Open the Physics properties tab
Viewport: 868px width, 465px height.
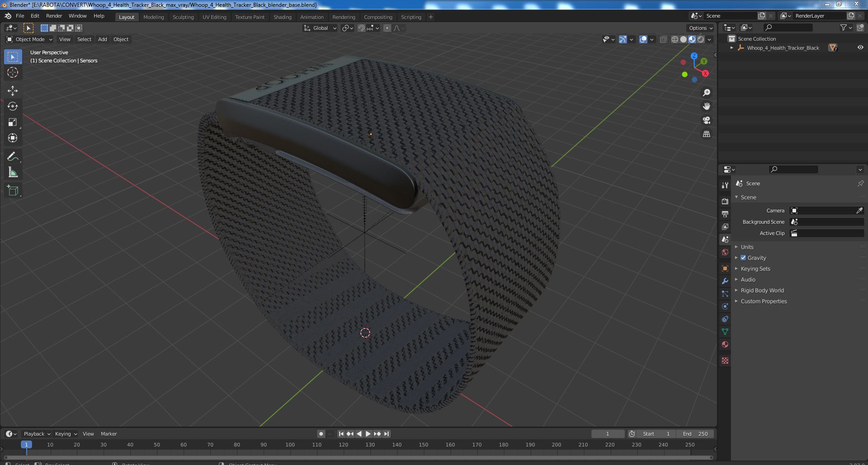pyautogui.click(x=725, y=306)
